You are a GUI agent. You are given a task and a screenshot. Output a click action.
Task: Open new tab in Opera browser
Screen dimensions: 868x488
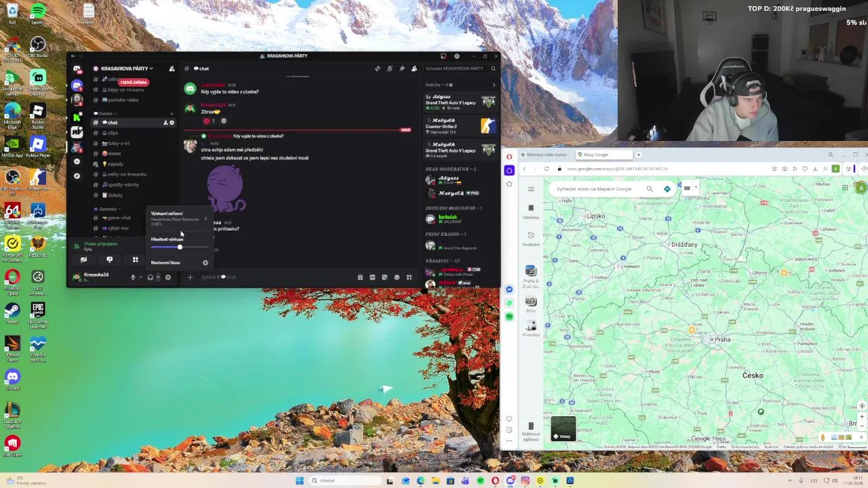pos(638,155)
